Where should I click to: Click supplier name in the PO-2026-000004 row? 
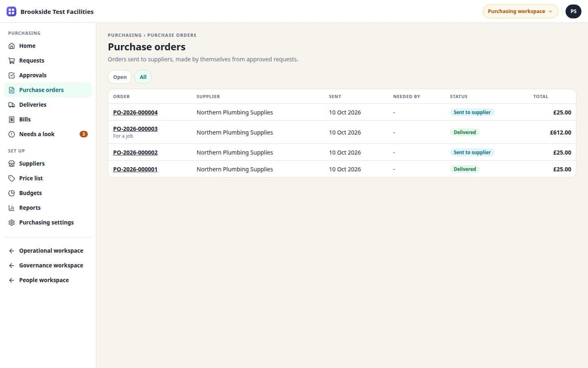(x=235, y=112)
